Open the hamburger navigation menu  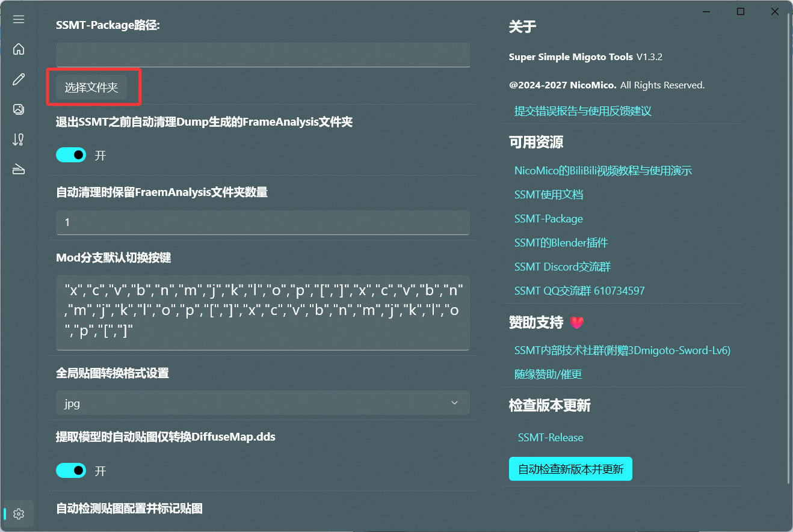[x=19, y=19]
